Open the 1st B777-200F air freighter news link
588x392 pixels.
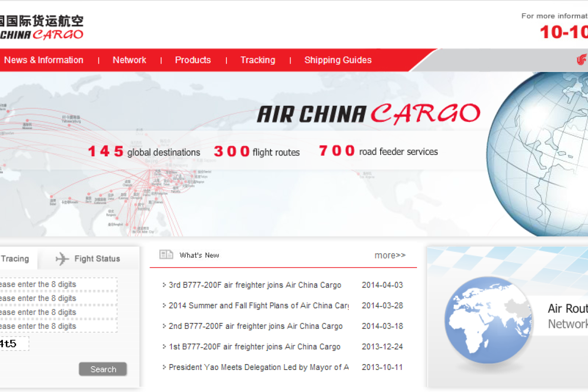[255, 346]
